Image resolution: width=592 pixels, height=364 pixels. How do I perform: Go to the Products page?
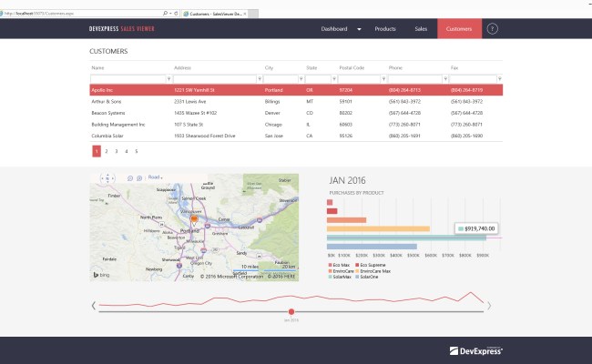385,29
